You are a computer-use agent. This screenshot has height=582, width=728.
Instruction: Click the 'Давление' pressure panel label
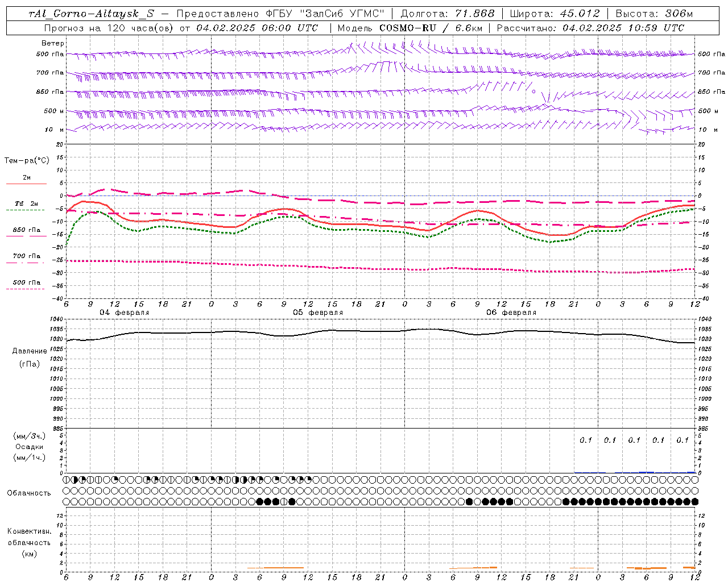coord(30,351)
